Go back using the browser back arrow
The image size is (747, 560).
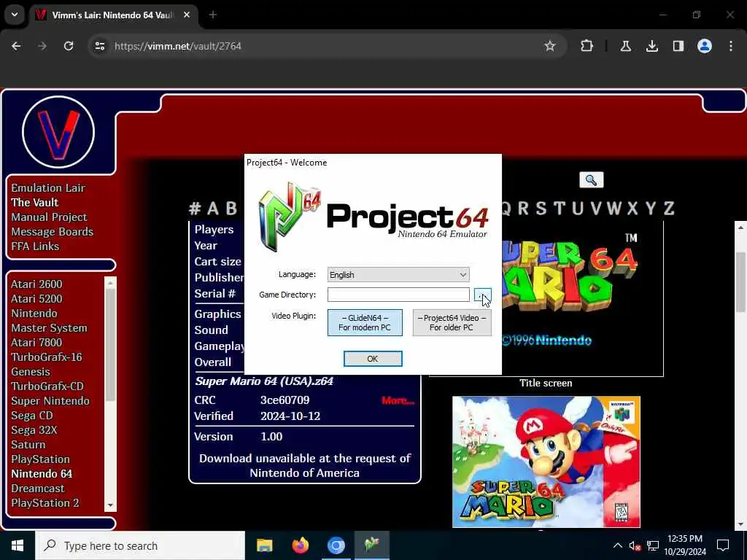point(16,46)
